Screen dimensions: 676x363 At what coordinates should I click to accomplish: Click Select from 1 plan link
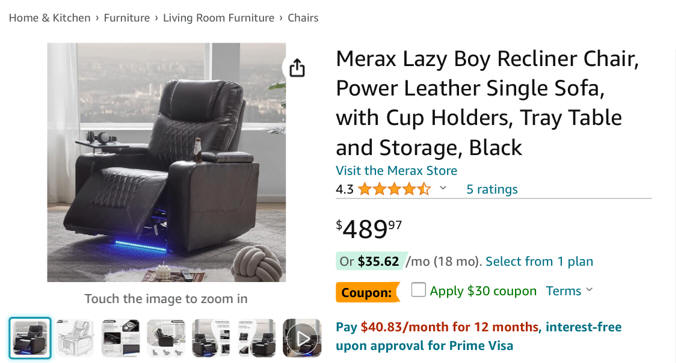(x=539, y=261)
